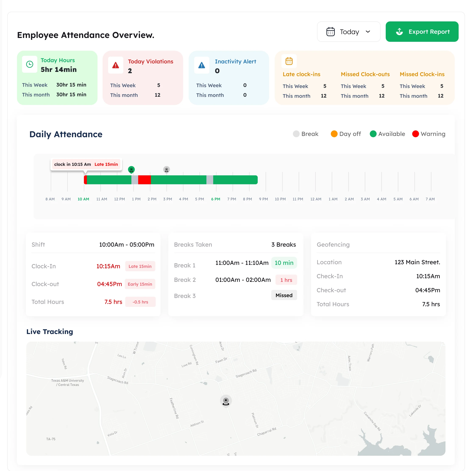Open the Today date range dropdown
This screenshot has width=476, height=471.
pos(348,32)
